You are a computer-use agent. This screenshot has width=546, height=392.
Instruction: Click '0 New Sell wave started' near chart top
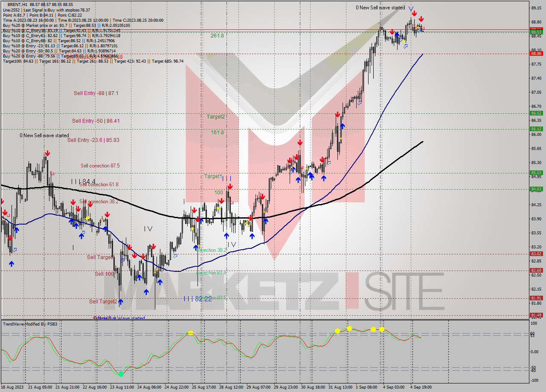(x=380, y=8)
